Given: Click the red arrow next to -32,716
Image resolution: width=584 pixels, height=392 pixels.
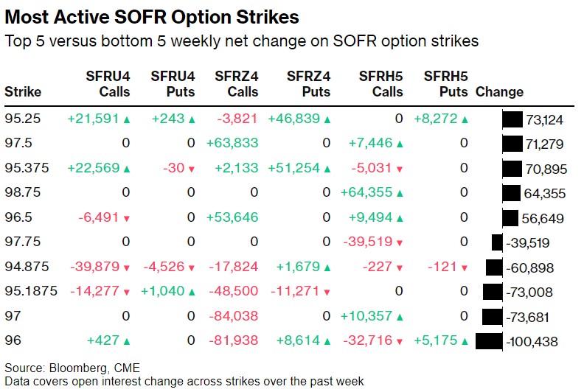Looking at the screenshot, I should point(400,342).
